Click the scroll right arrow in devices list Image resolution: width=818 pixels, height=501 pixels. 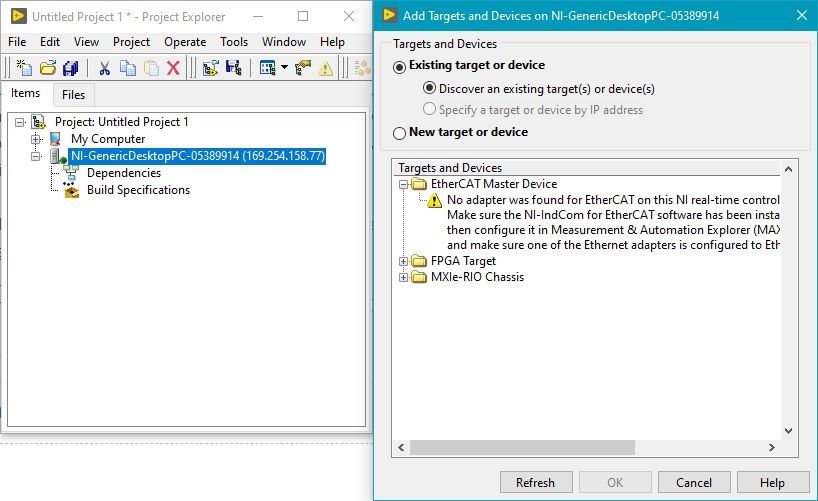[x=772, y=447]
